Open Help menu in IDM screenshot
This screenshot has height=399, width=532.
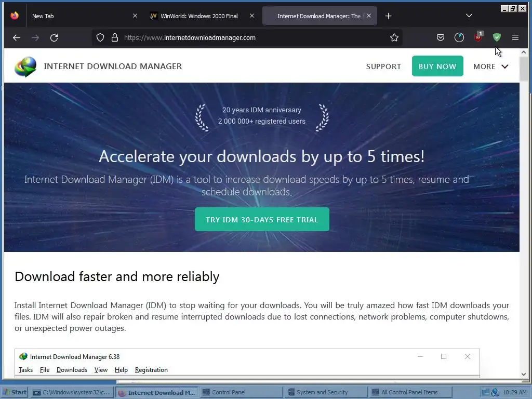[121, 370]
